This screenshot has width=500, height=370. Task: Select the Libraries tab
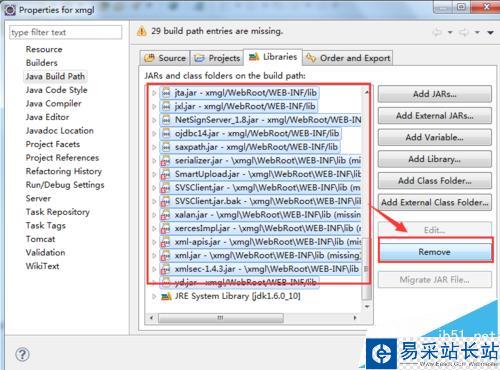(273, 57)
